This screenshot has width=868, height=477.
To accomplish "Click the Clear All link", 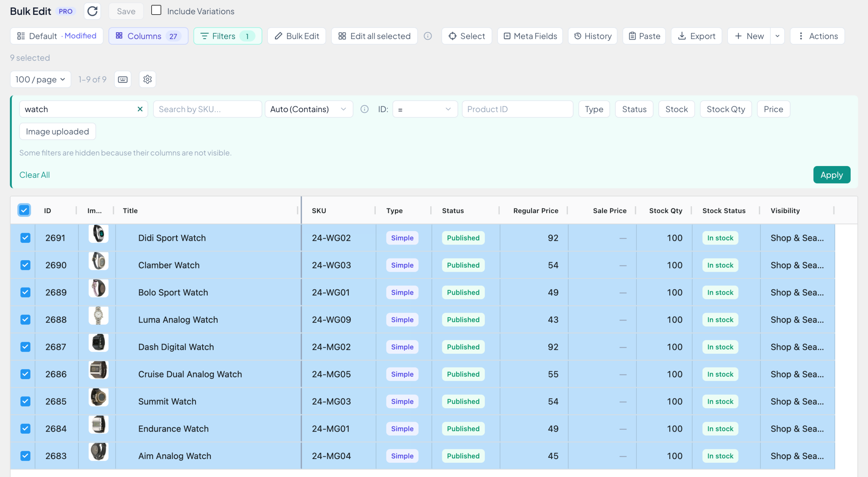I will point(35,175).
